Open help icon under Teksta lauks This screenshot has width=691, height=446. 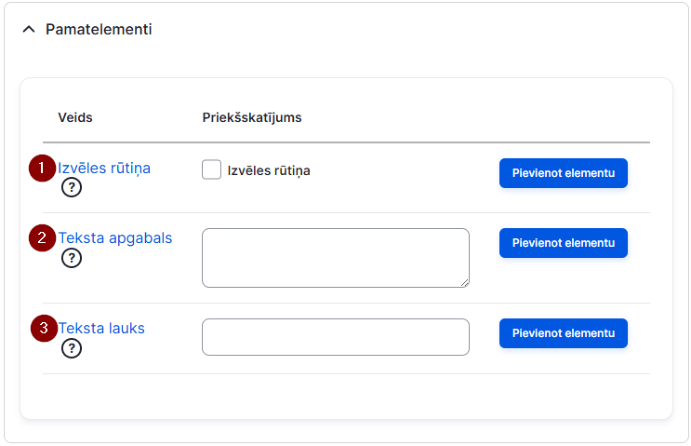point(71,349)
